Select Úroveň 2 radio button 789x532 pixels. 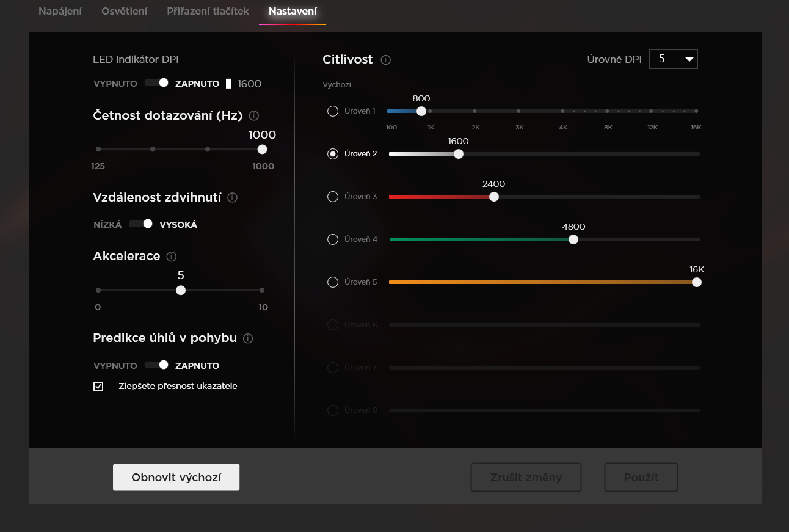click(333, 154)
